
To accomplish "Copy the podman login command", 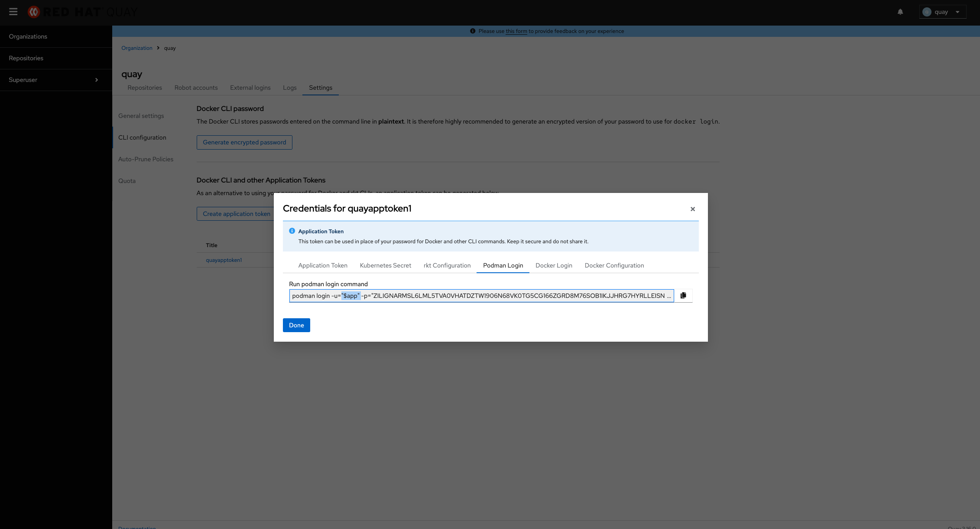I will tap(683, 296).
